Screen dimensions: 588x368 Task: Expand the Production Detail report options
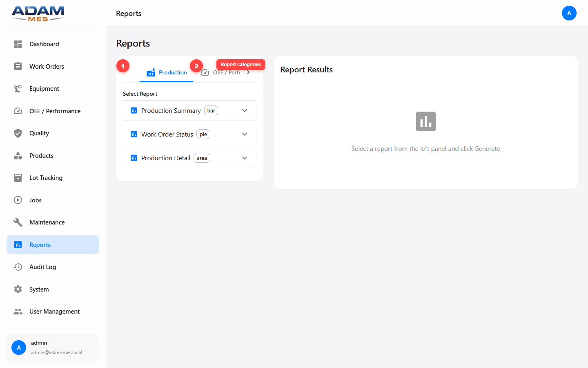pos(245,158)
